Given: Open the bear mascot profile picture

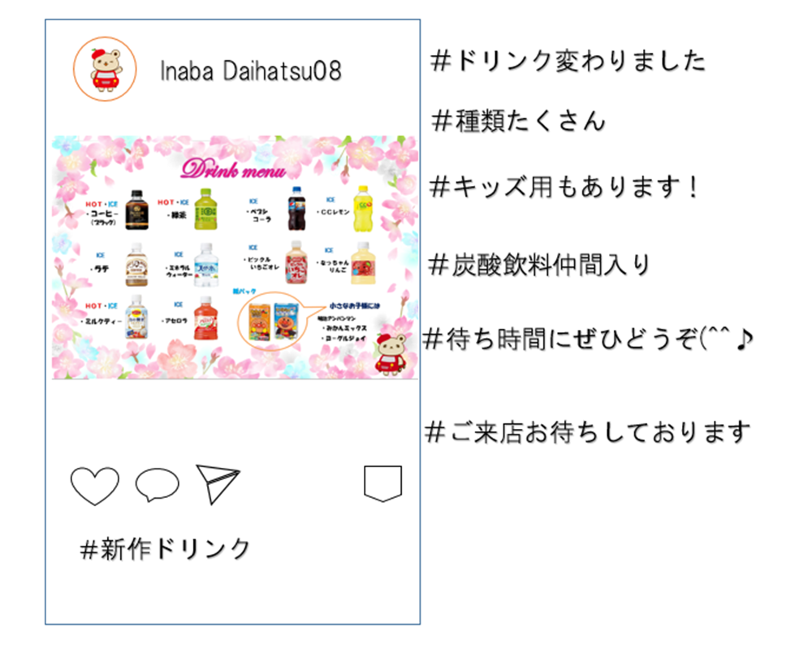Looking at the screenshot, I should click(x=105, y=69).
